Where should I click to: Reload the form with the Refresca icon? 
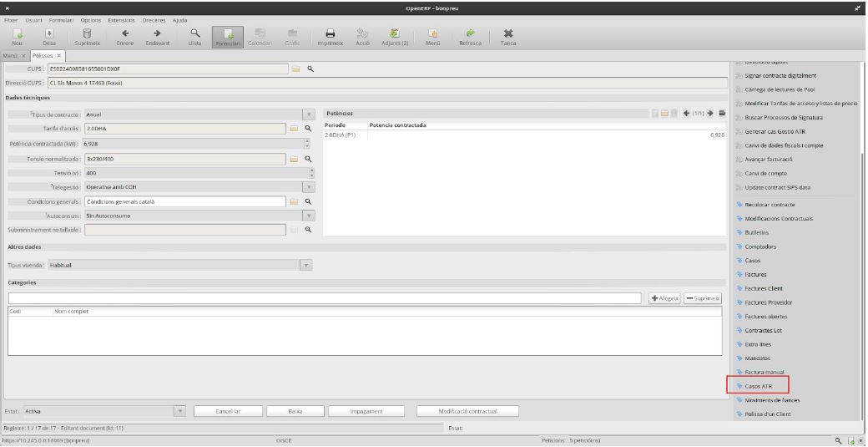pyautogui.click(x=470, y=36)
